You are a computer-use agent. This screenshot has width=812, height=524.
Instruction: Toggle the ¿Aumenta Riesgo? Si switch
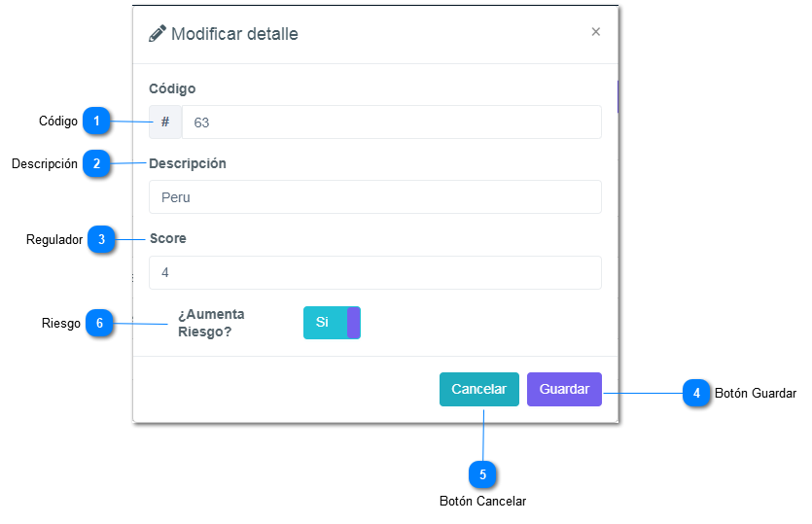(332, 323)
